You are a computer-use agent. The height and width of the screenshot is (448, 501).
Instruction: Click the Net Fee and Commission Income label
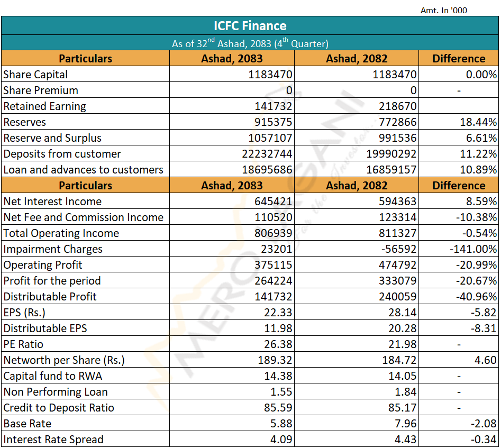[x=84, y=217]
